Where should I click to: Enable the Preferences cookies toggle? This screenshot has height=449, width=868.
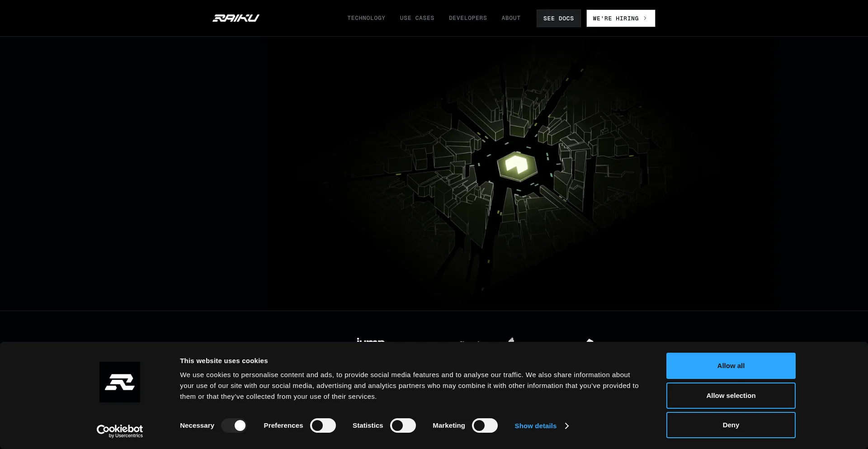[323, 425]
